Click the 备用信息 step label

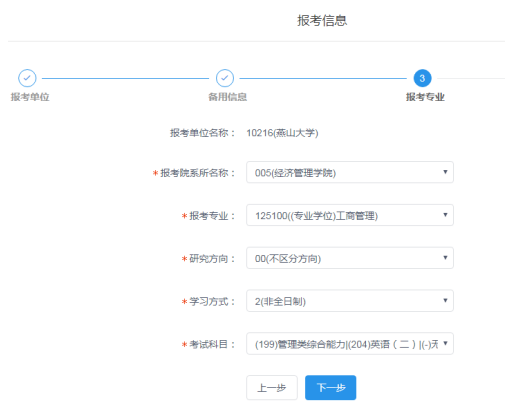(228, 97)
